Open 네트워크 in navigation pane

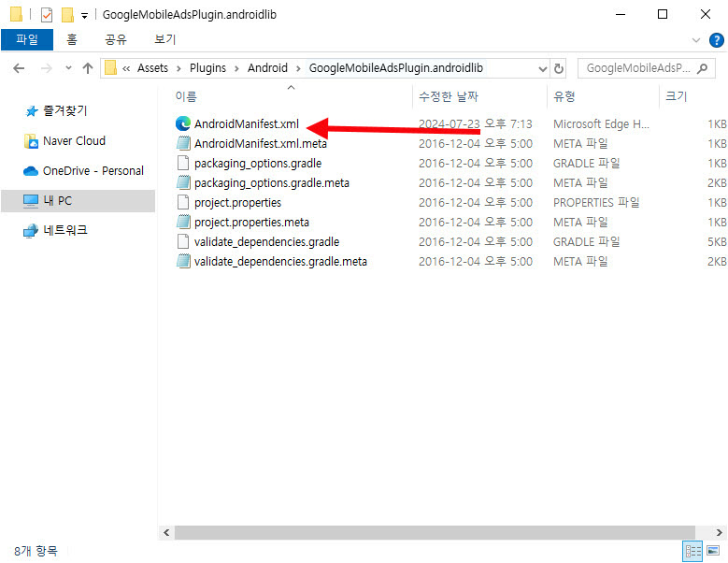pos(65,230)
